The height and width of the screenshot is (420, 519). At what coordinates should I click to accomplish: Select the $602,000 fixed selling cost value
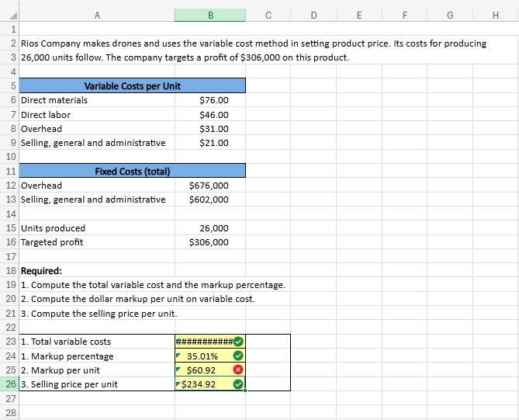[x=210, y=200]
